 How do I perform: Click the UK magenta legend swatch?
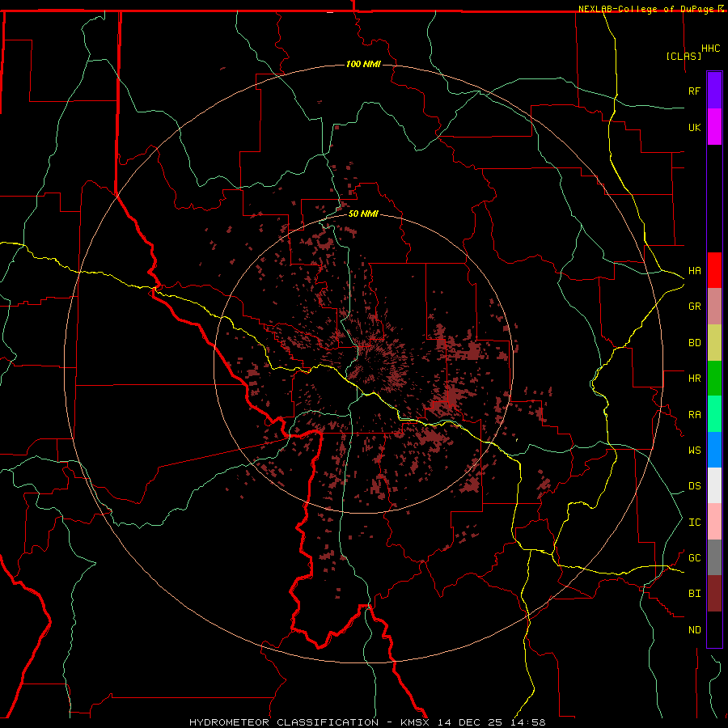click(714, 127)
